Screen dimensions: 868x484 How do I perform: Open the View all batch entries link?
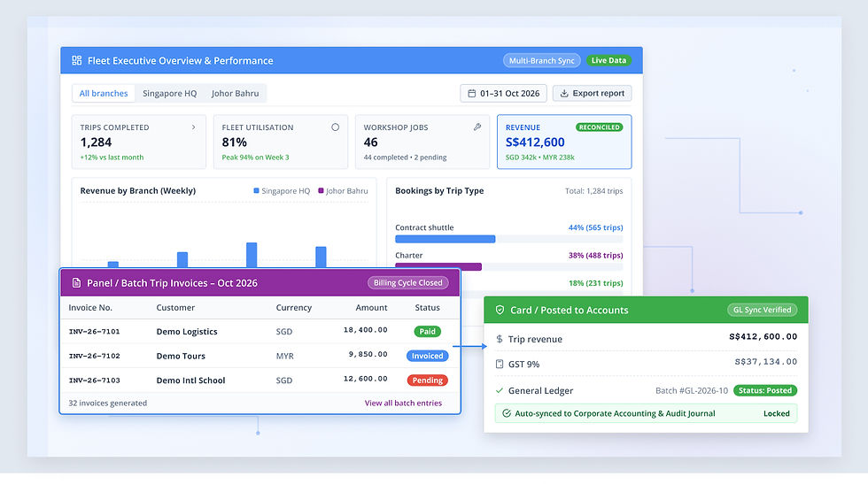[403, 403]
